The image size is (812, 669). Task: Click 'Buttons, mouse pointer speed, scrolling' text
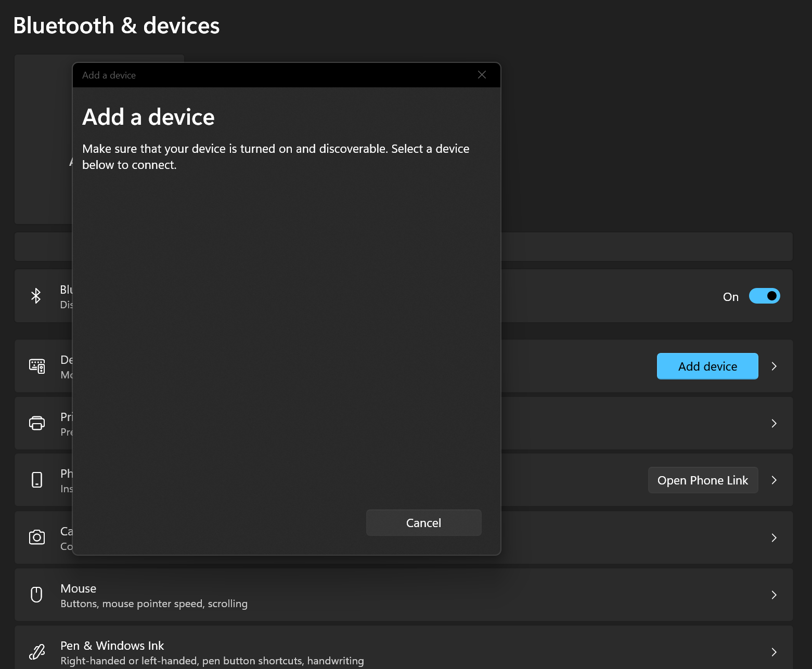point(154,604)
